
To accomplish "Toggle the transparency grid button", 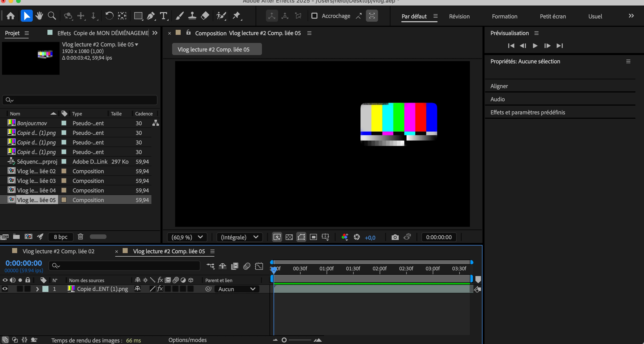I will tap(289, 237).
